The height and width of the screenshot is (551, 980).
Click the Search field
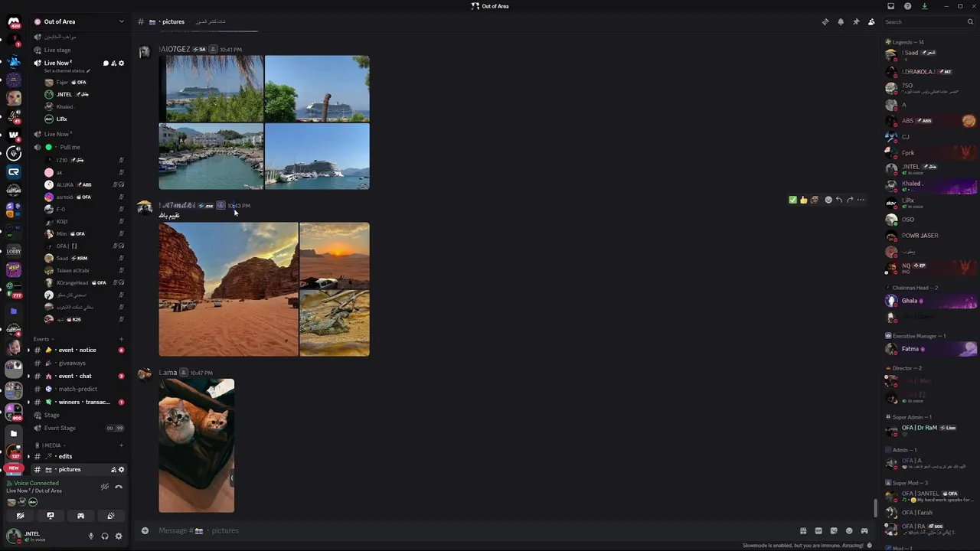point(927,22)
